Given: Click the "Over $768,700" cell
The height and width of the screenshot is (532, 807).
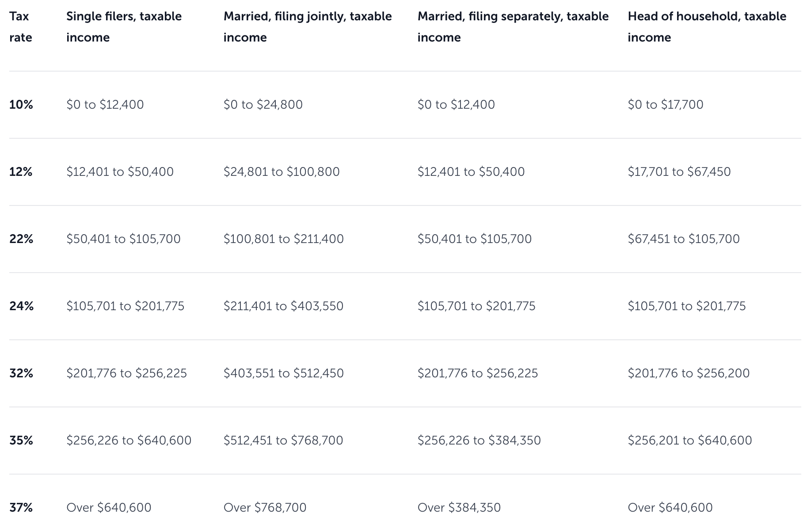Looking at the screenshot, I should click(x=265, y=508).
